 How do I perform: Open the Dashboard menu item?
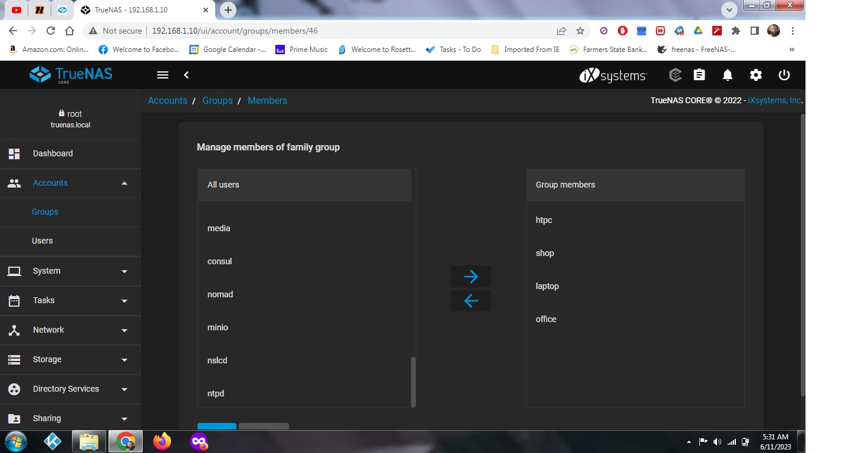[71, 153]
